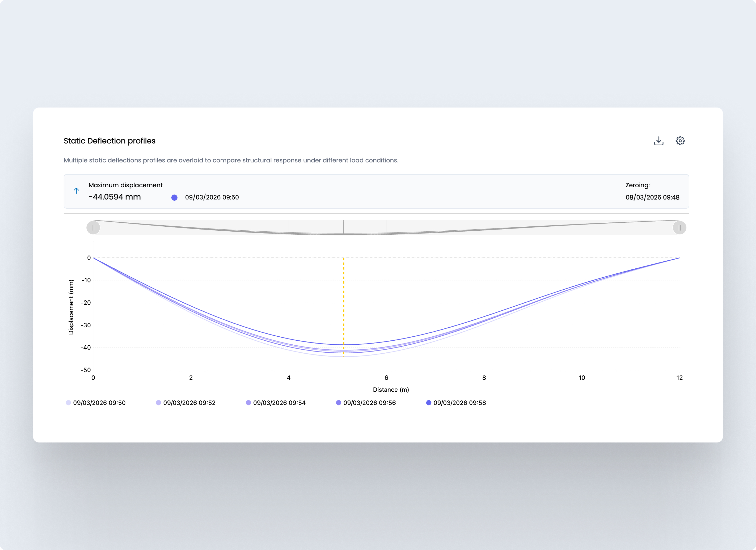This screenshot has height=550, width=756.
Task: Click the right range slider handle
Action: click(679, 228)
